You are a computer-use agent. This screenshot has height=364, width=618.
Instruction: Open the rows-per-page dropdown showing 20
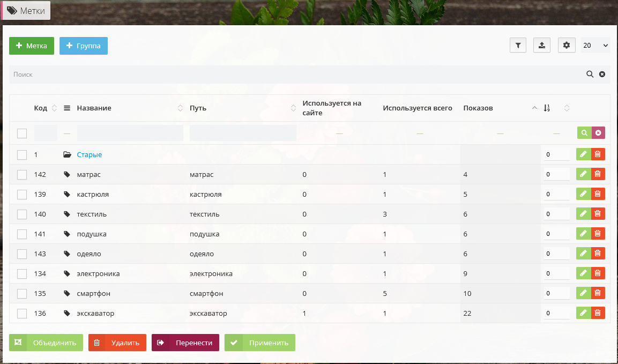tap(595, 46)
